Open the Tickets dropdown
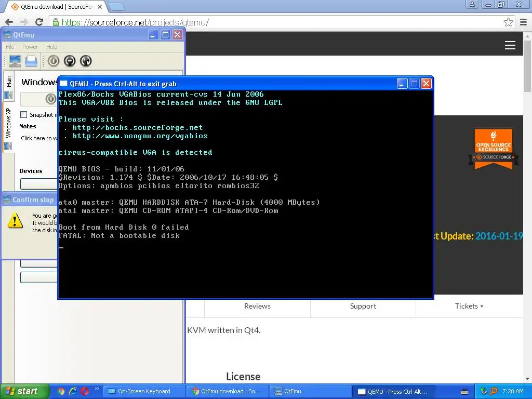 469,306
